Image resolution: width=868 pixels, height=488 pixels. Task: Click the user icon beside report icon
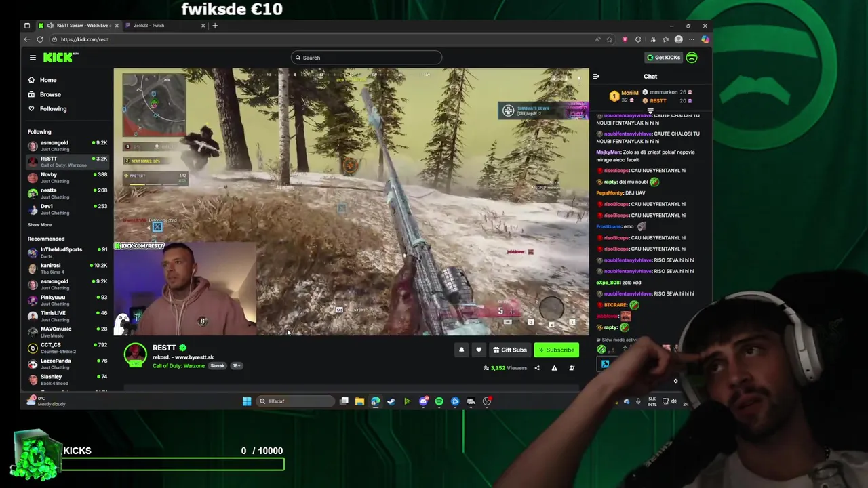[572, 368]
